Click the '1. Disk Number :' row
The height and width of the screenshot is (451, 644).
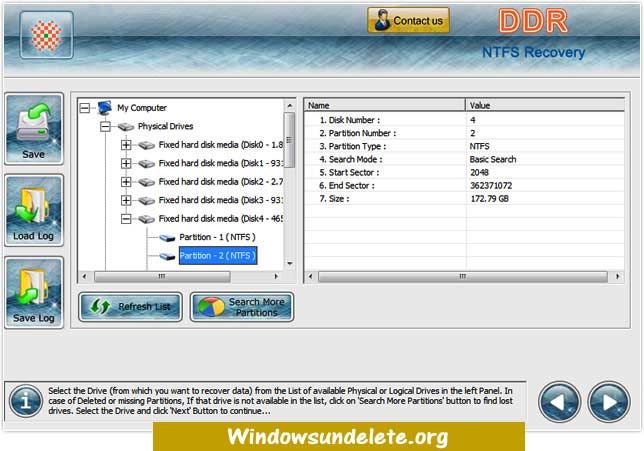point(465,120)
